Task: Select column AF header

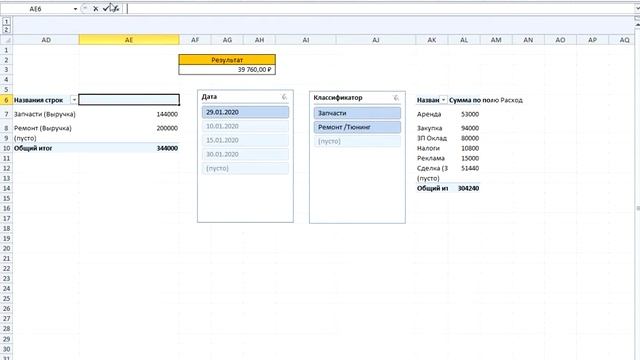Action: (x=195, y=40)
